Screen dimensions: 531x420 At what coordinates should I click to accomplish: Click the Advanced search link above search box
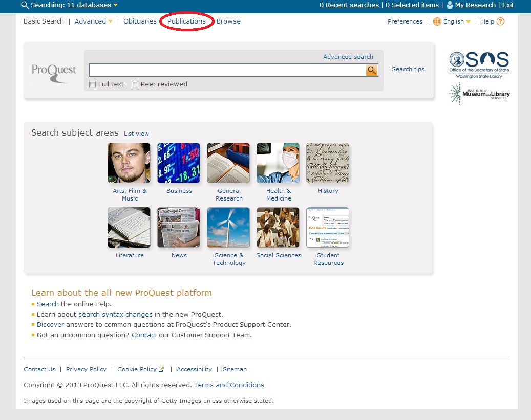click(348, 57)
